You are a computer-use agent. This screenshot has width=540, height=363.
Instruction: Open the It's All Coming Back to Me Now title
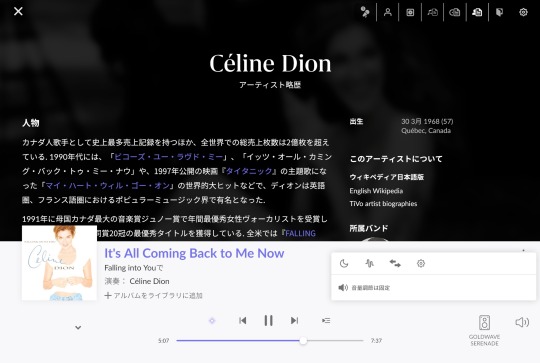pos(194,253)
